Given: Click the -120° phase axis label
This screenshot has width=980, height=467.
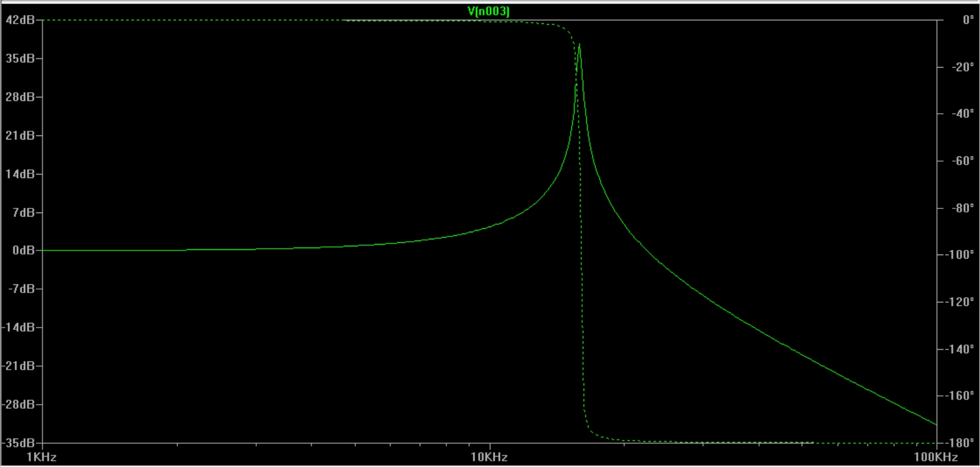Looking at the screenshot, I should [960, 302].
